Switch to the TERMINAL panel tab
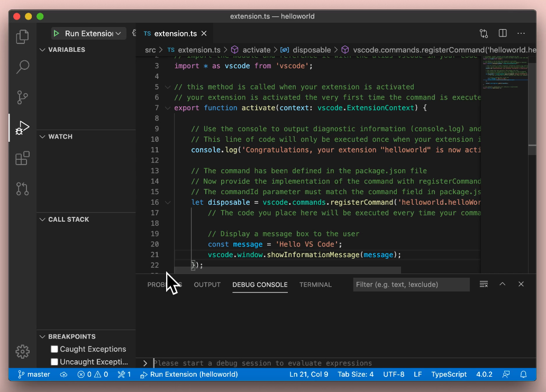This screenshot has height=392, width=546. click(x=315, y=285)
